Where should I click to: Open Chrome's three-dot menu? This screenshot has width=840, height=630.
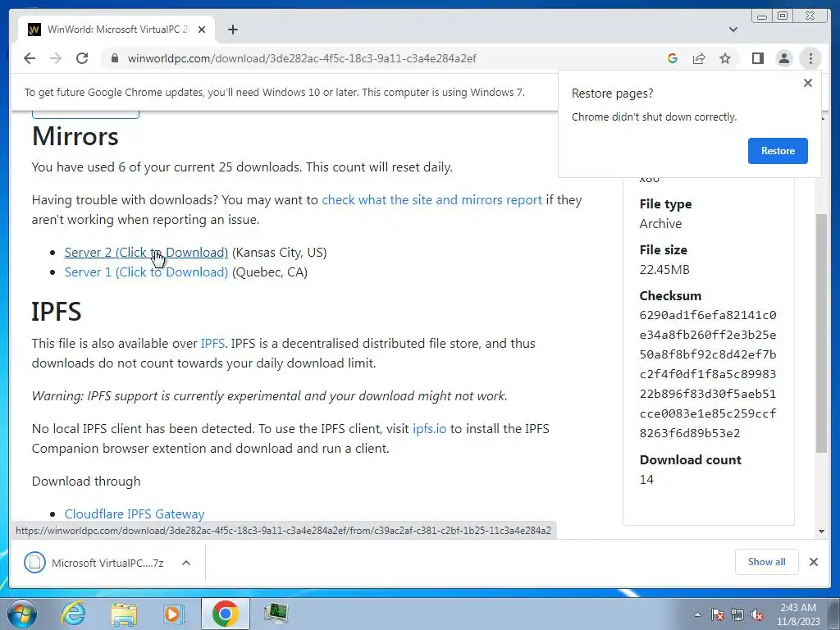click(810, 58)
